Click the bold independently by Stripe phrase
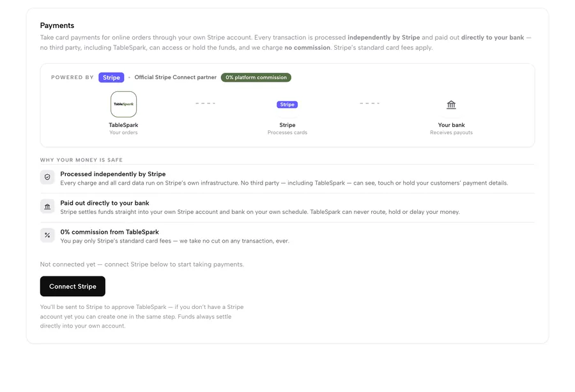 [x=383, y=38]
